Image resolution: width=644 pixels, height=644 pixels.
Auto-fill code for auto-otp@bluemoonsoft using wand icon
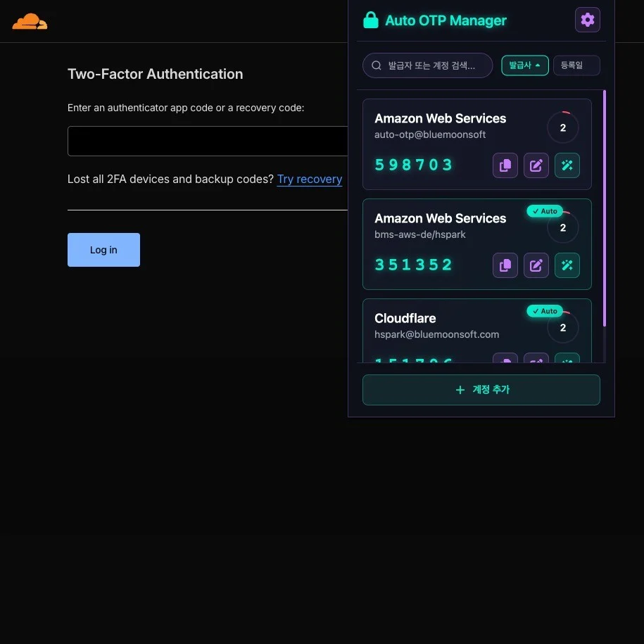567,165
